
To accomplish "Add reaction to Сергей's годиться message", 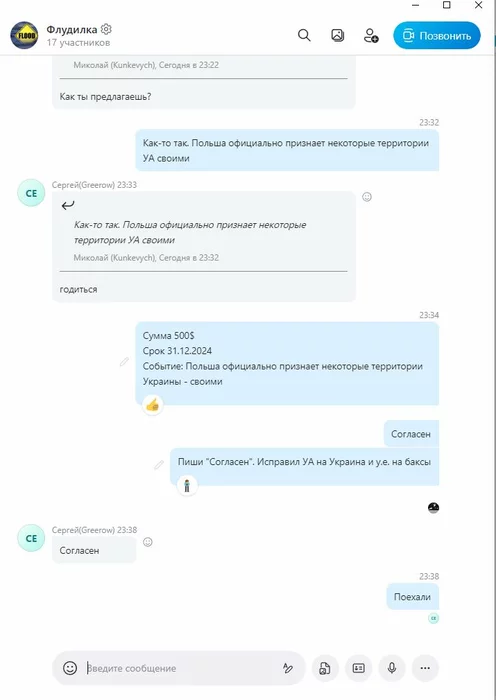I will (x=367, y=197).
